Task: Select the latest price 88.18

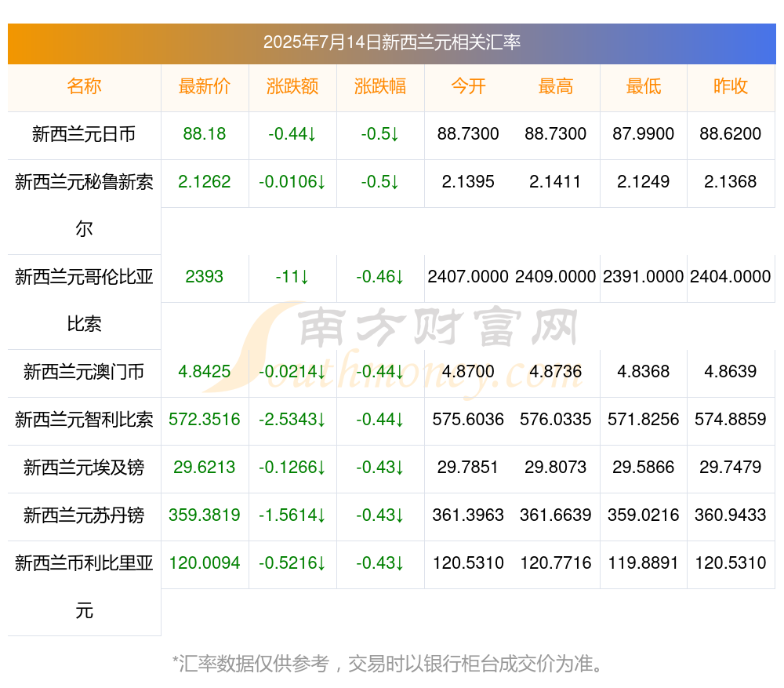Action: (x=205, y=134)
